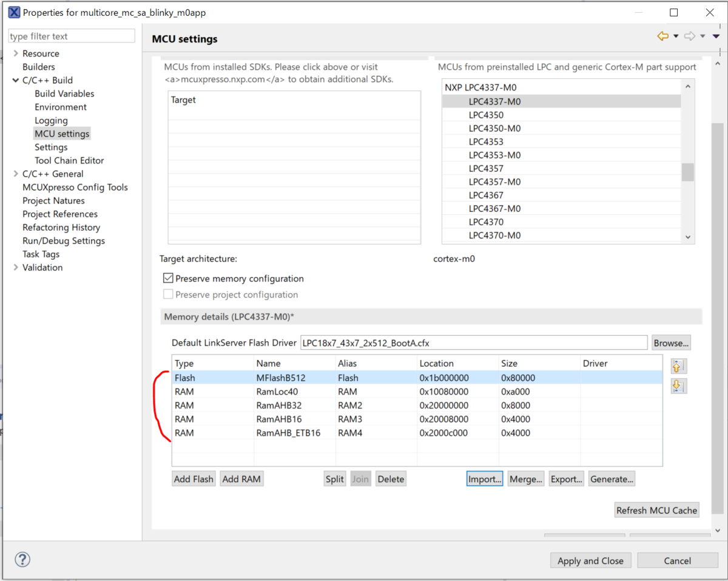Select the RamLoc40 memory row

(417, 392)
